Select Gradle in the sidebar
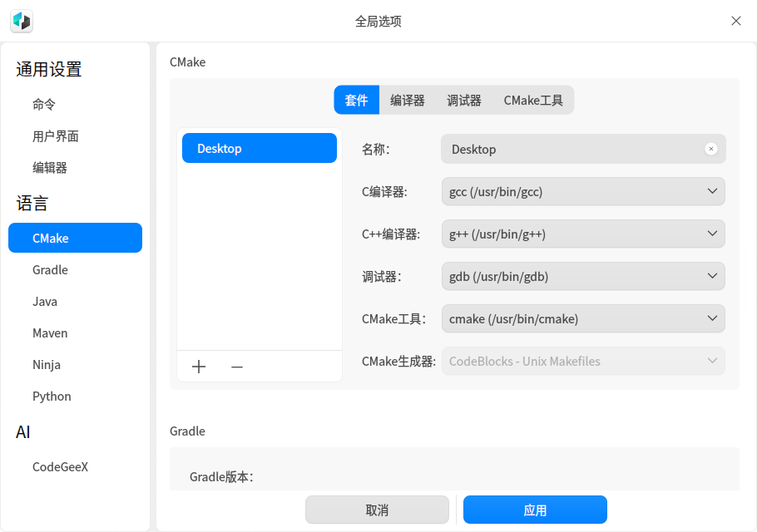 [x=76, y=269]
